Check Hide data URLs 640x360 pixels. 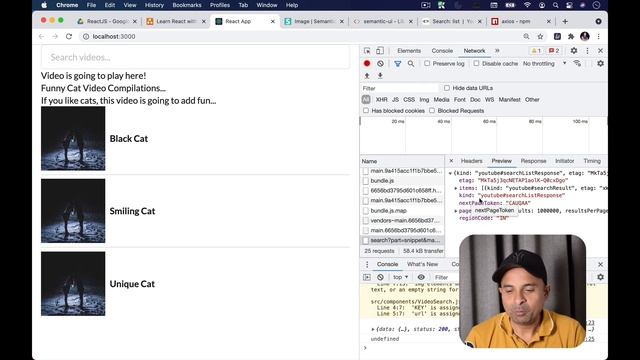(x=447, y=88)
